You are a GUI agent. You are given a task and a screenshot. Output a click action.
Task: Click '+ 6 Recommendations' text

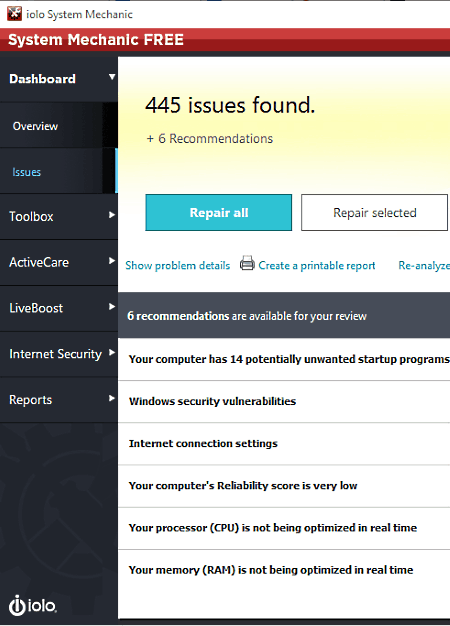click(x=210, y=139)
